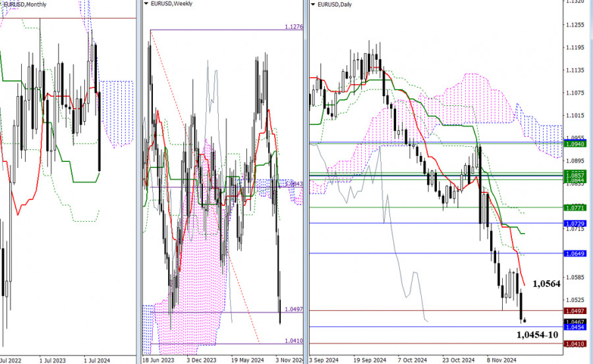Select the EURUSD,Weekly chart title text
The image size is (593, 364).
[x=171, y=4]
